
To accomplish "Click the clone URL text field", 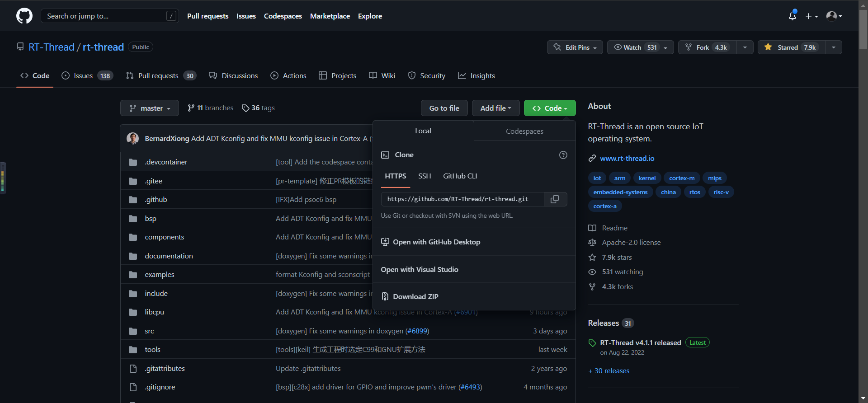I will [462, 199].
